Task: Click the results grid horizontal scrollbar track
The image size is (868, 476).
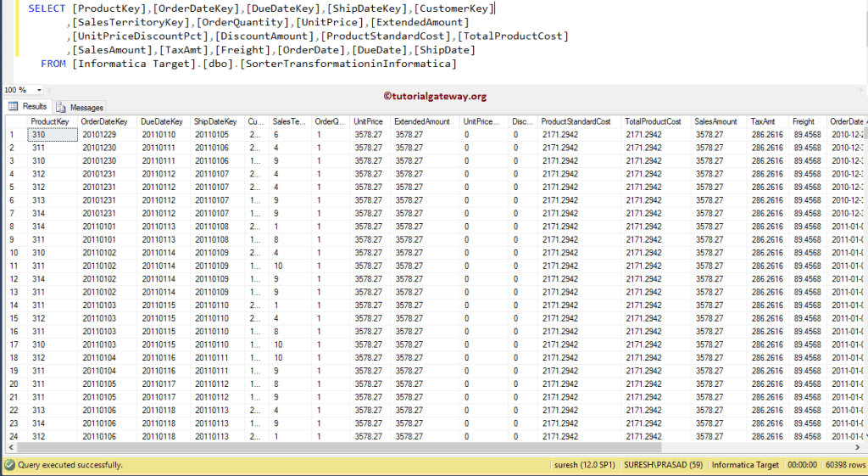Action: click(424, 447)
